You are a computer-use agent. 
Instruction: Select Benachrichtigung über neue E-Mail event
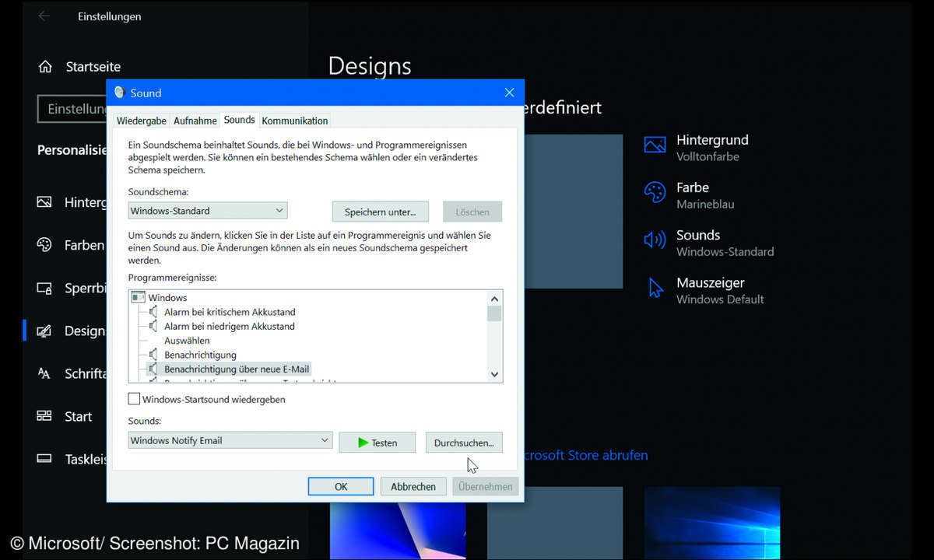coord(237,369)
